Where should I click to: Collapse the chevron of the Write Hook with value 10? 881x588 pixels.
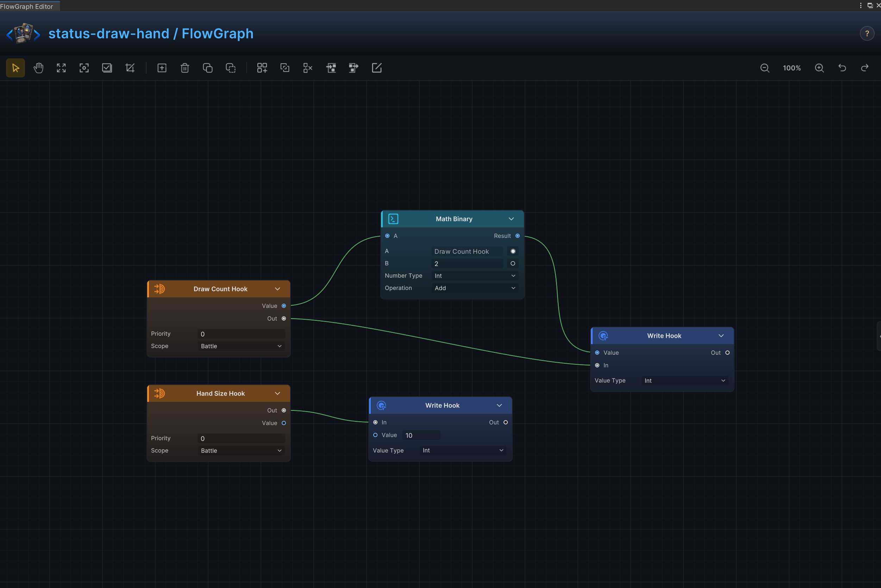pyautogui.click(x=499, y=405)
